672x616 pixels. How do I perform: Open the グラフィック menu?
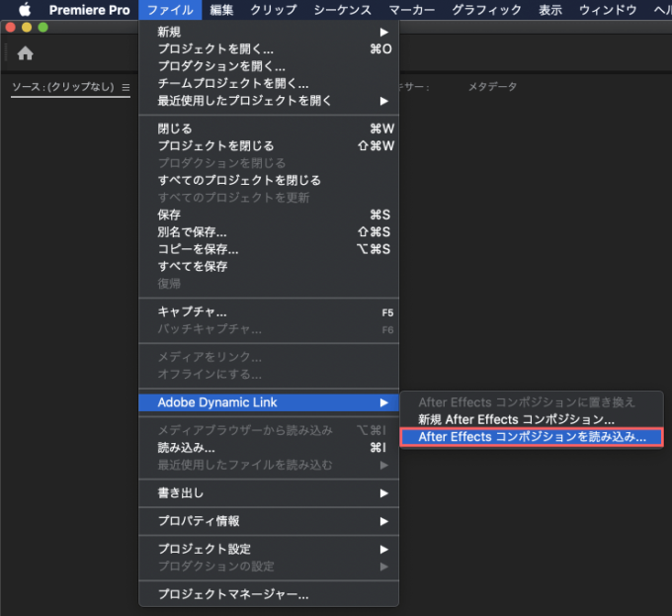point(486,10)
